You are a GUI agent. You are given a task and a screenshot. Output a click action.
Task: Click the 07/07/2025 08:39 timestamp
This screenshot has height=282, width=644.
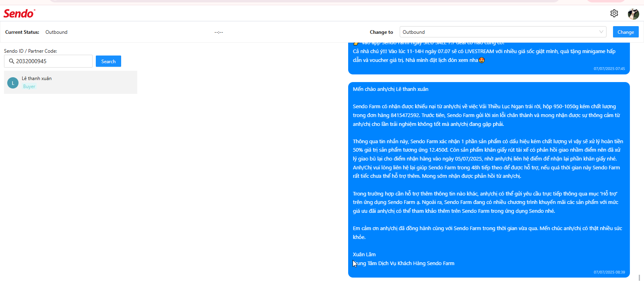tap(609, 272)
